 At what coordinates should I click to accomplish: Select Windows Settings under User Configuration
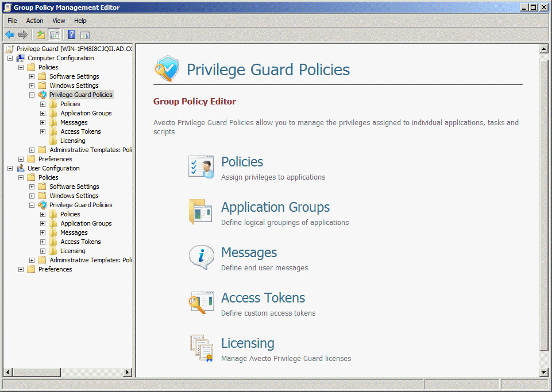tap(74, 196)
